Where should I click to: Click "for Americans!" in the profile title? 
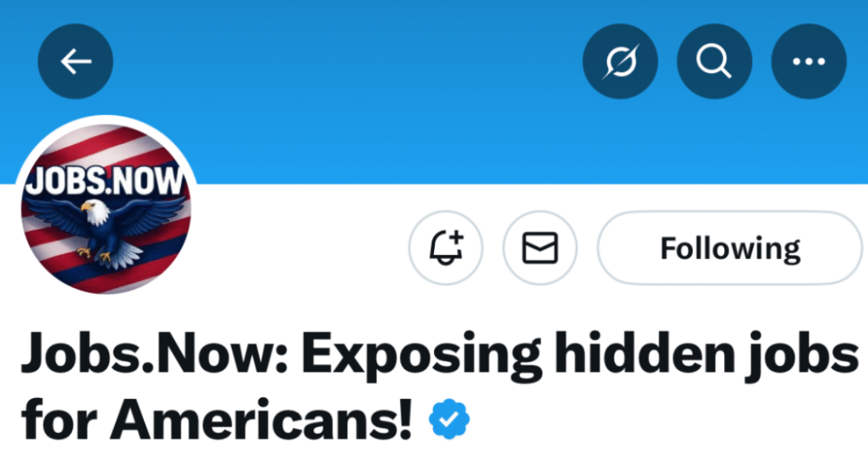(x=217, y=421)
